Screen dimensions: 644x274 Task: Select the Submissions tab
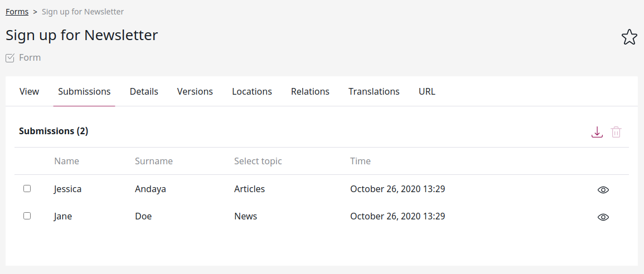coord(84,91)
